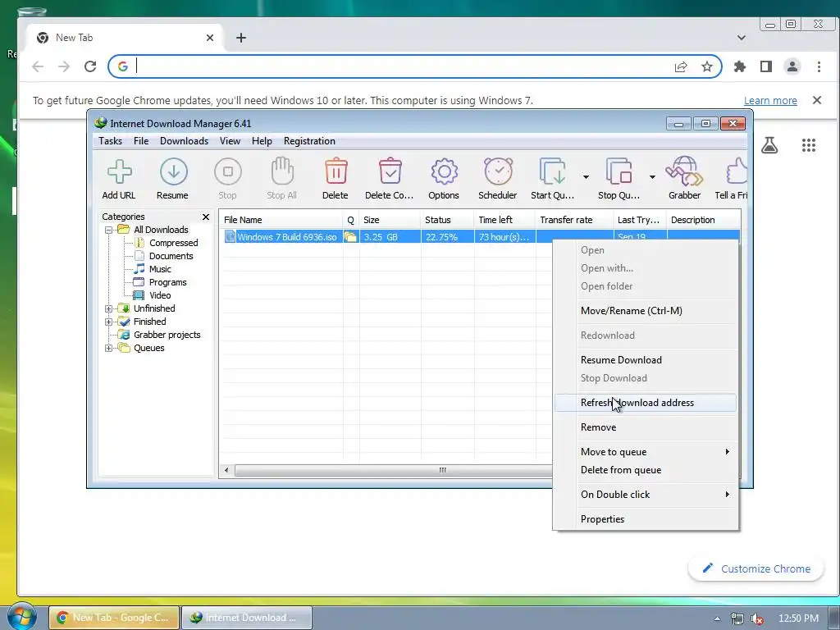Expand the Queues category node
The image size is (840, 630).
pos(109,348)
